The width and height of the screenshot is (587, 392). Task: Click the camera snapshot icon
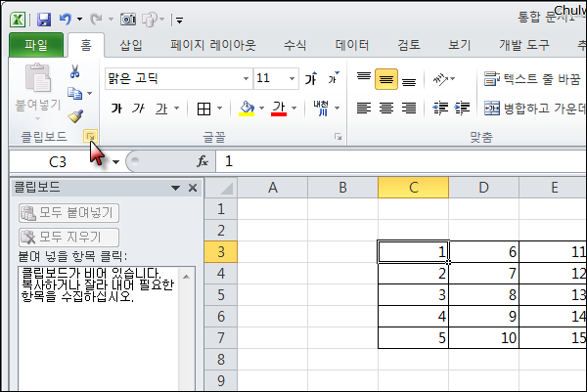(128, 20)
